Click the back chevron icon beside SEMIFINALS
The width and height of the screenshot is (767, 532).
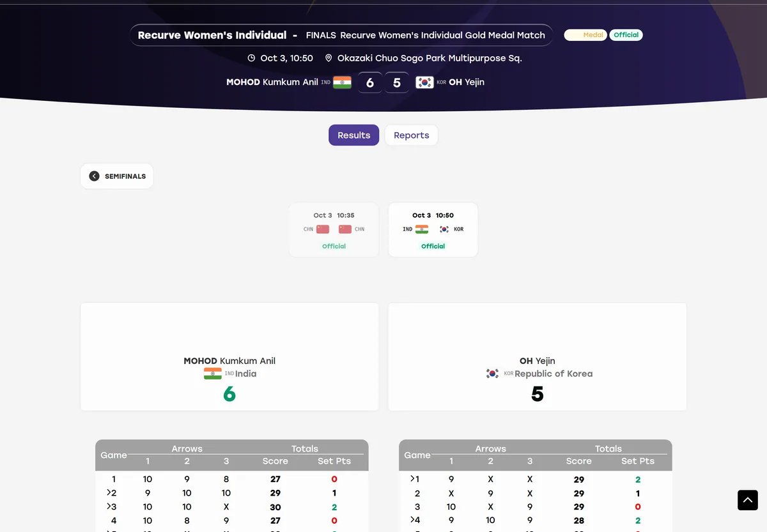coord(94,176)
